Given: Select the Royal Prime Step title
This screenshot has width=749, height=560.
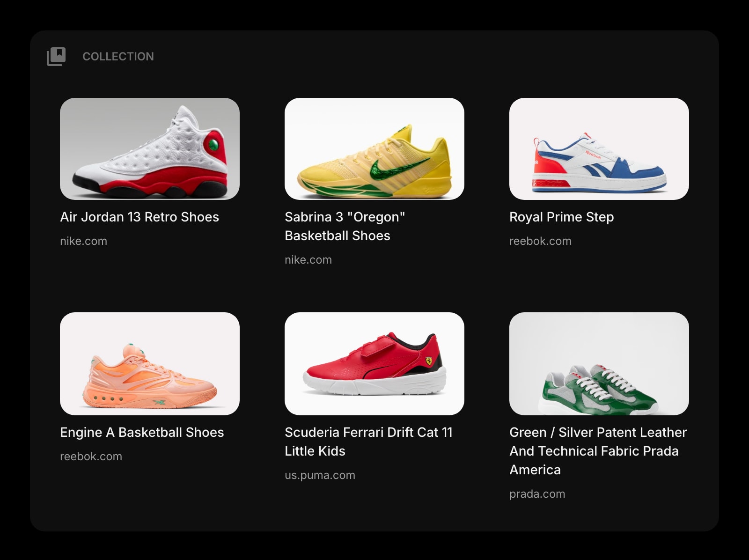Looking at the screenshot, I should click(x=561, y=217).
